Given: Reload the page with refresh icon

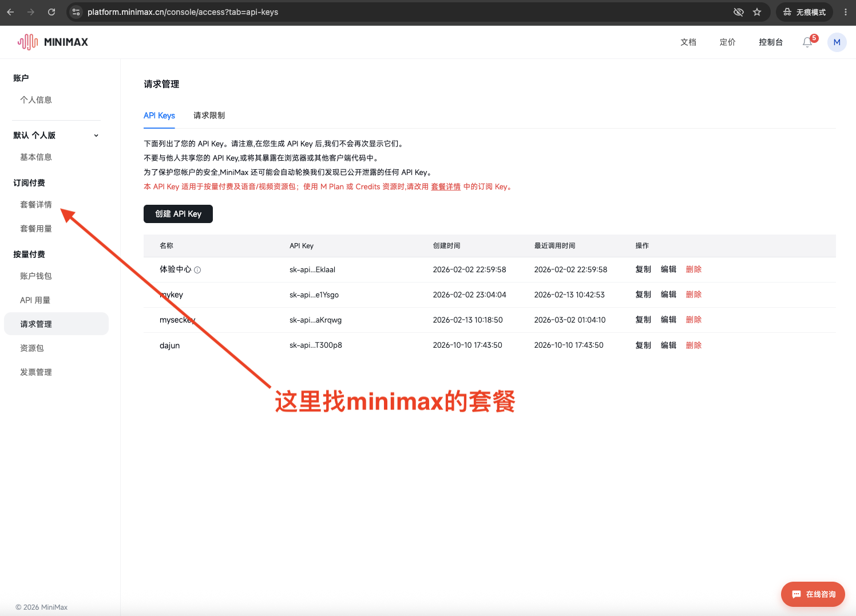Looking at the screenshot, I should pyautogui.click(x=51, y=12).
